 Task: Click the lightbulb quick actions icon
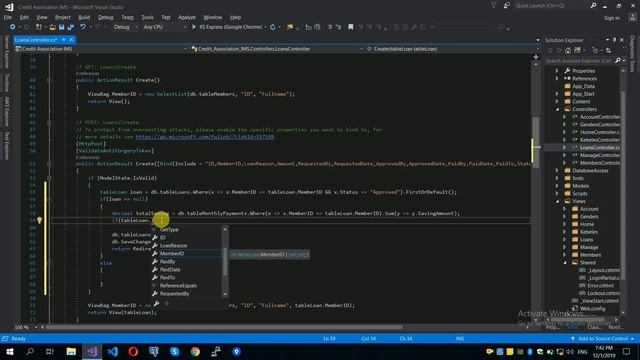(x=39, y=220)
